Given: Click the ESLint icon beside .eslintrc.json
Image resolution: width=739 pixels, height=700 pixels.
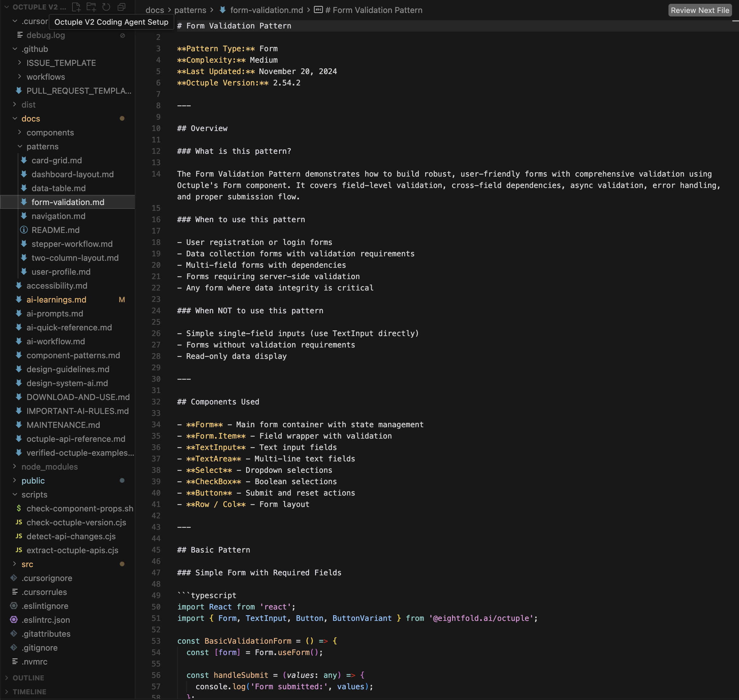Looking at the screenshot, I should [x=14, y=620].
